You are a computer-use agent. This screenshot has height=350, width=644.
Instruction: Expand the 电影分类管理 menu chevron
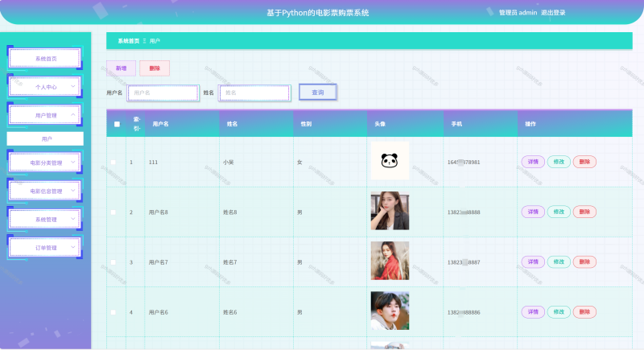73,162
